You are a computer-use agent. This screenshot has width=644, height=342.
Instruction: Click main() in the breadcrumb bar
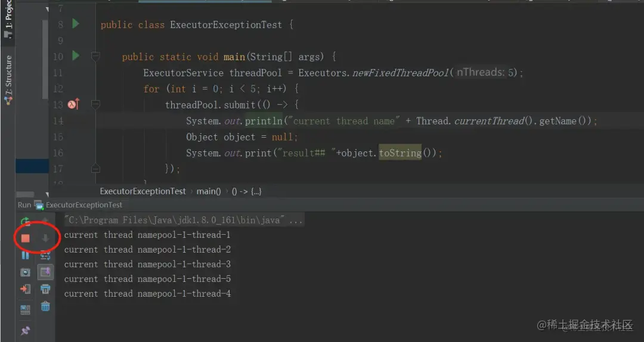point(209,191)
